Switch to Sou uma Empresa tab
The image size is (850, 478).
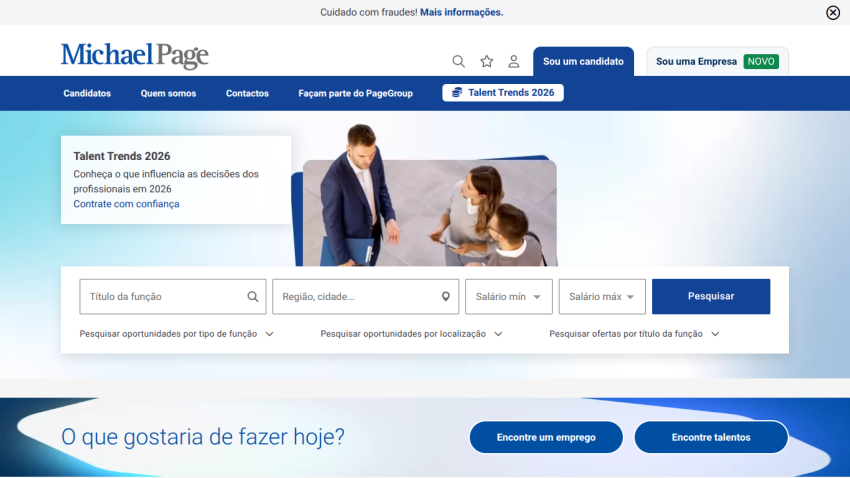pyautogui.click(x=717, y=61)
